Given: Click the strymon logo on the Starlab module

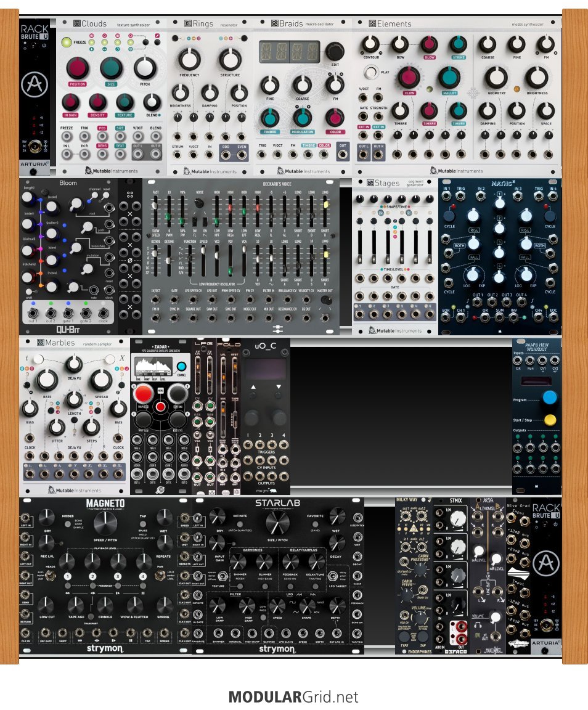Looking at the screenshot, I should coord(277,649).
